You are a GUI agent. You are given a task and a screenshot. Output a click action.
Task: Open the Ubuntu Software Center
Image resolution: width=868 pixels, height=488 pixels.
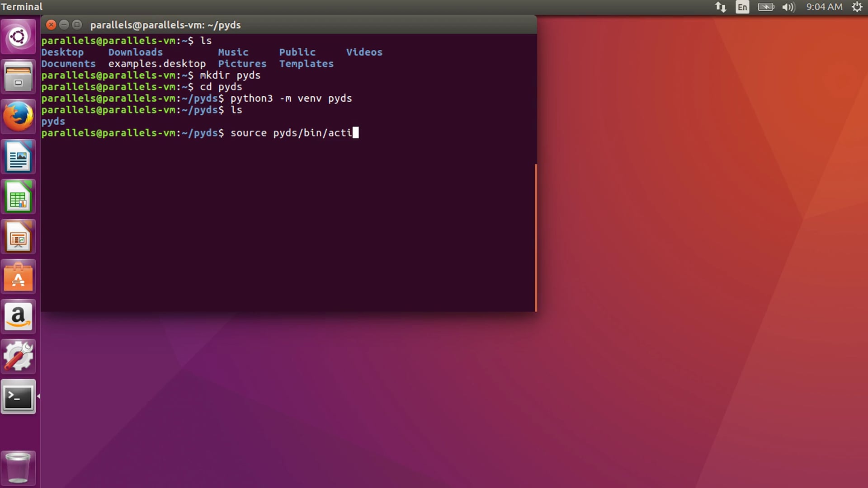(x=19, y=277)
